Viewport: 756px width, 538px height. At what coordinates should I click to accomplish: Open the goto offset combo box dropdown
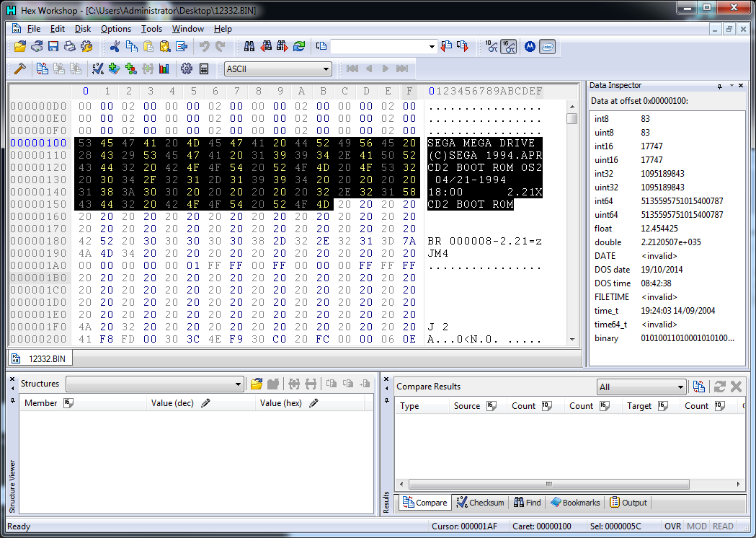(432, 46)
